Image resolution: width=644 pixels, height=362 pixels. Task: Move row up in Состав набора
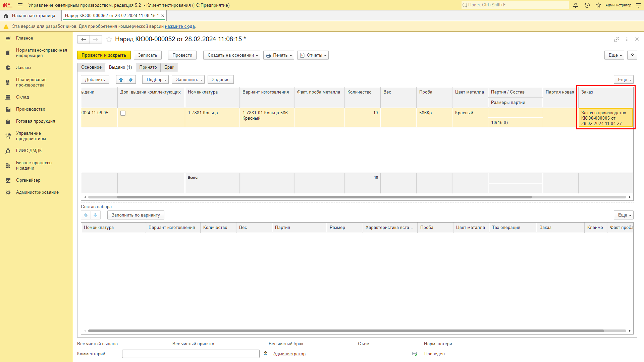pos(86,215)
